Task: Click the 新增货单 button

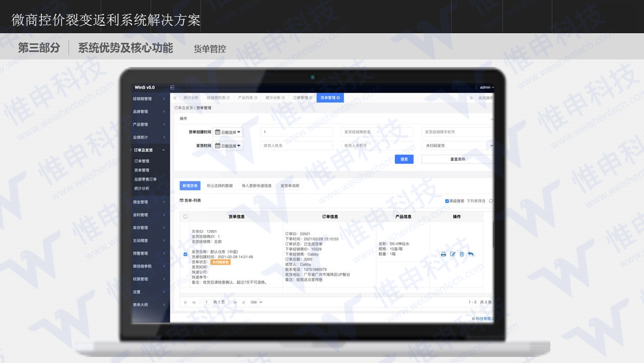Action: (x=190, y=186)
